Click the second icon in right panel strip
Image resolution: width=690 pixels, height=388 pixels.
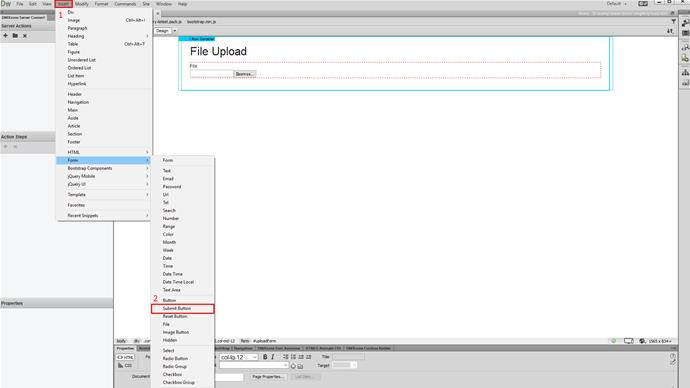click(x=685, y=33)
